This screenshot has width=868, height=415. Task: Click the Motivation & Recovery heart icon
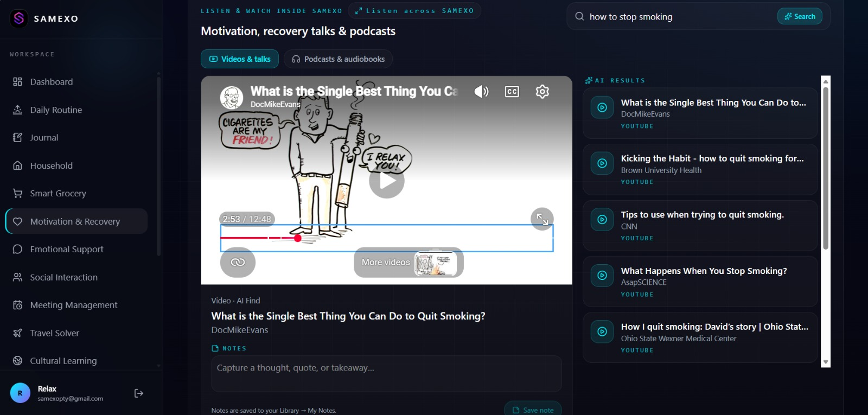tap(17, 221)
